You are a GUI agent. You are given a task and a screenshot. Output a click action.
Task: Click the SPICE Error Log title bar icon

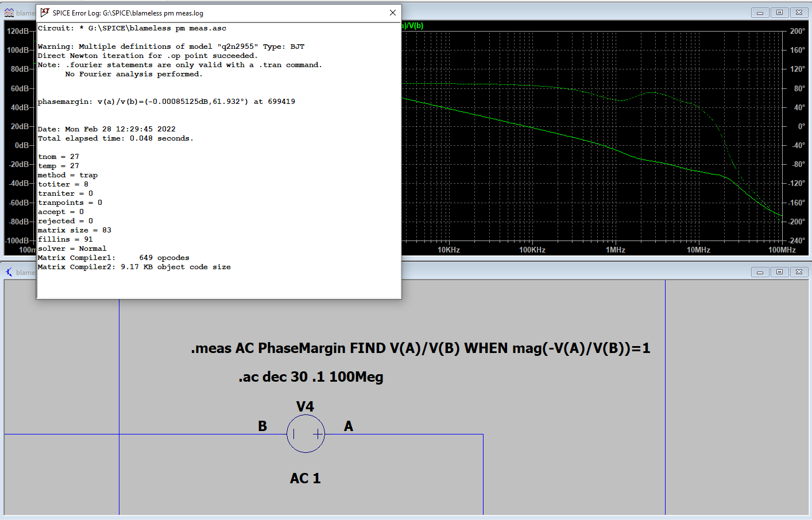(x=45, y=13)
